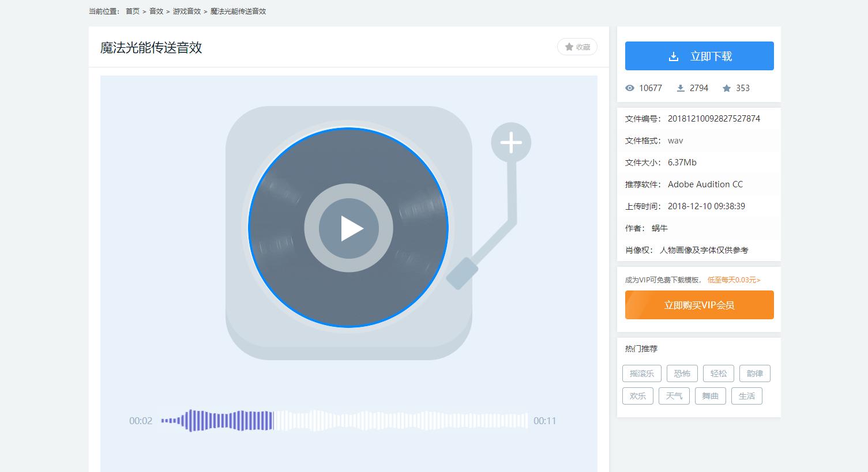868x472 pixels.
Task: Click the star 收藏 favorite button
Action: pyautogui.click(x=577, y=47)
